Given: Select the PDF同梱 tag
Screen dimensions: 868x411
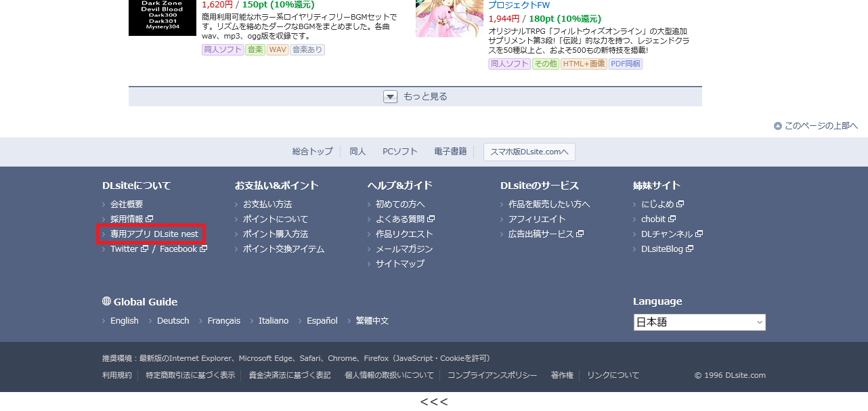Looking at the screenshot, I should [x=626, y=64].
